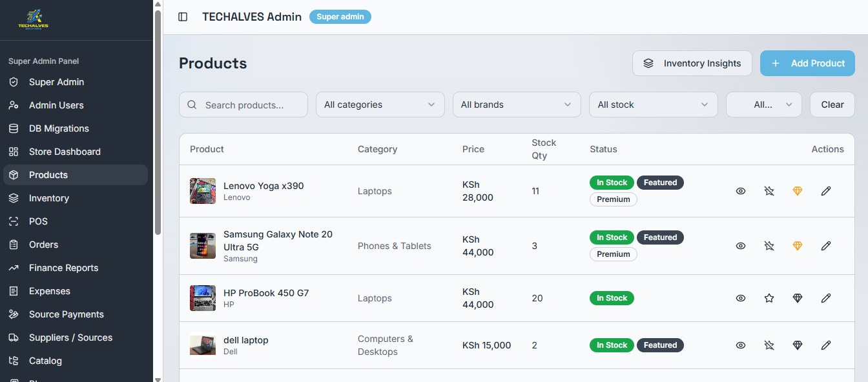Image resolution: width=868 pixels, height=382 pixels.
Task: Click Add Product button
Action: click(x=807, y=63)
